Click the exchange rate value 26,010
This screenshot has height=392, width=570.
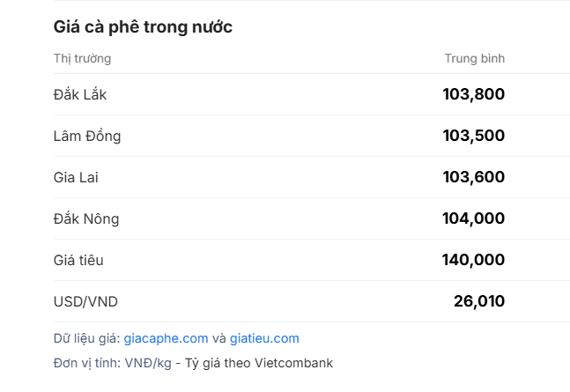[x=479, y=301]
